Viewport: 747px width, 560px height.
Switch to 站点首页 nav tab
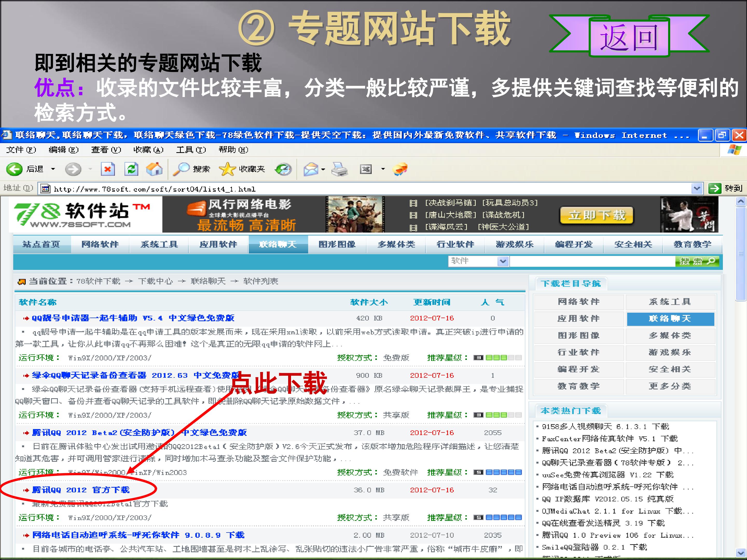[x=41, y=244]
